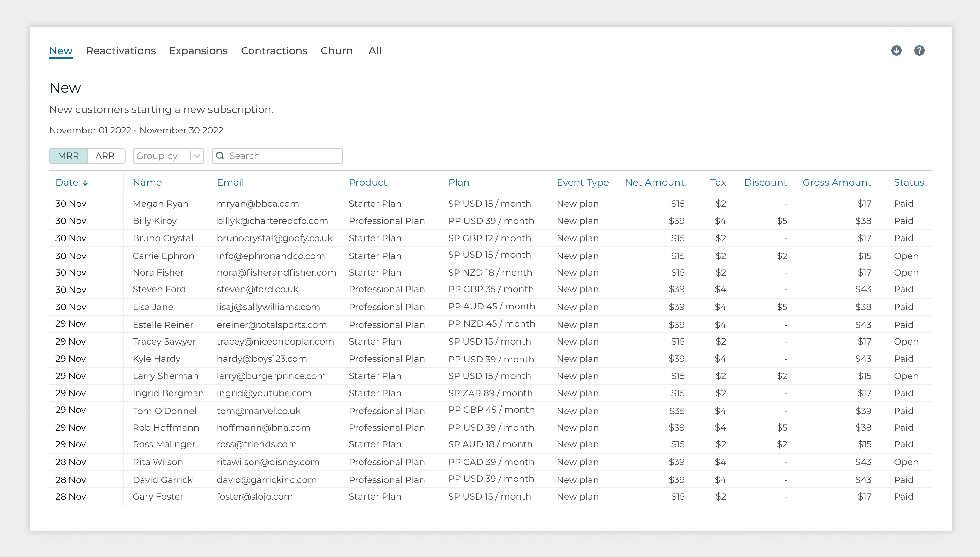
Task: Click plan SP ZAR 89 / month
Action: (x=490, y=393)
